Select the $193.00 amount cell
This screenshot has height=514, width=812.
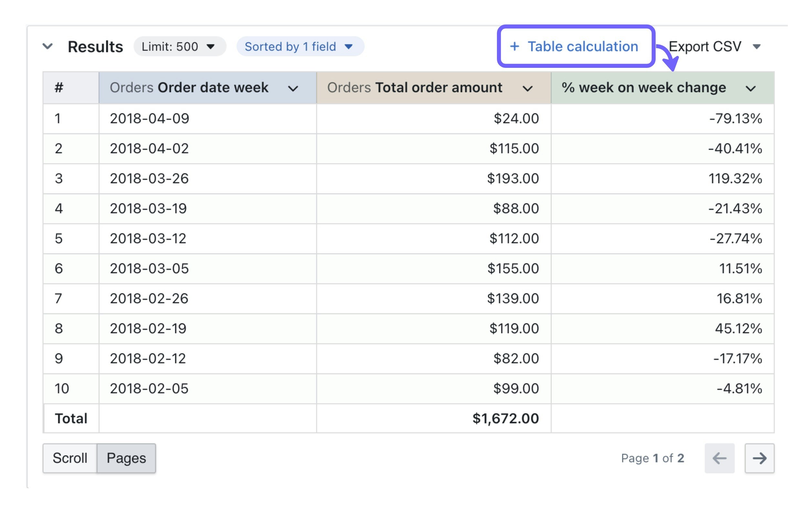pyautogui.click(x=512, y=179)
